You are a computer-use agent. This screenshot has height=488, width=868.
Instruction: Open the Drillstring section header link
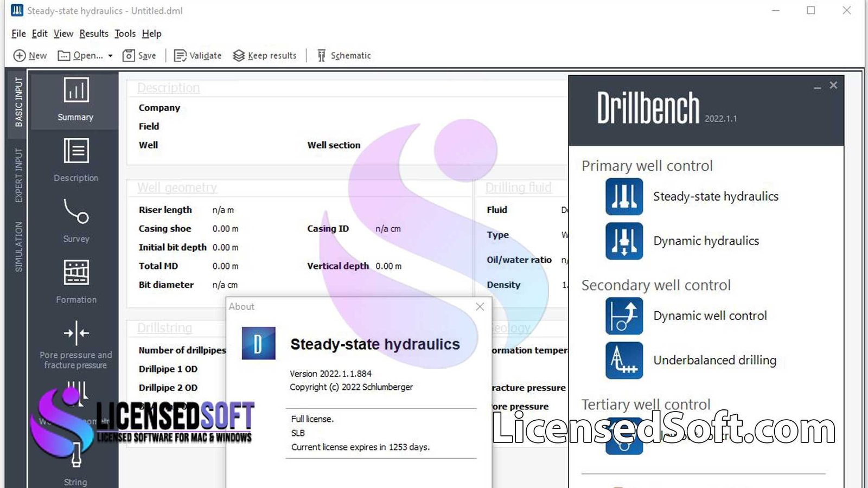coord(164,328)
